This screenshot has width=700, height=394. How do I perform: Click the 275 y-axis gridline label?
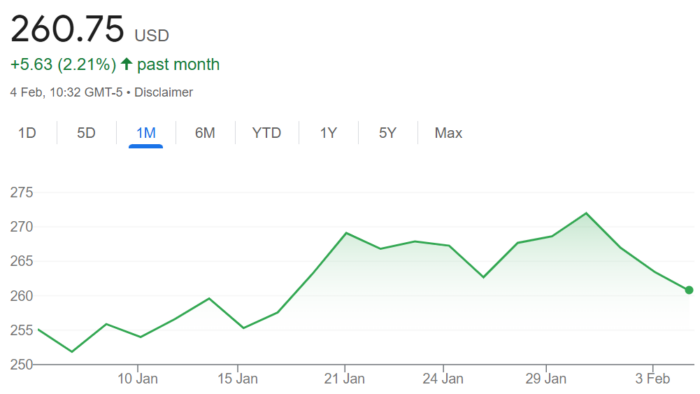[21, 192]
